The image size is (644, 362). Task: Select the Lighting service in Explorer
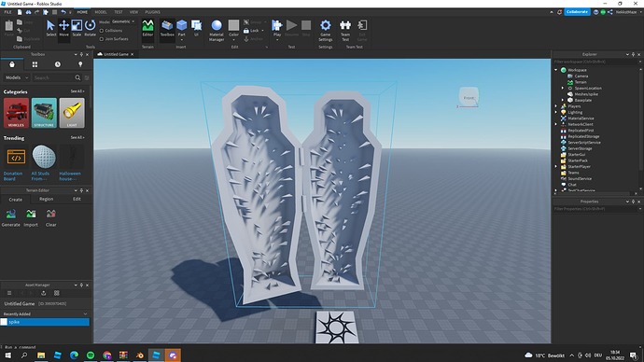point(575,113)
